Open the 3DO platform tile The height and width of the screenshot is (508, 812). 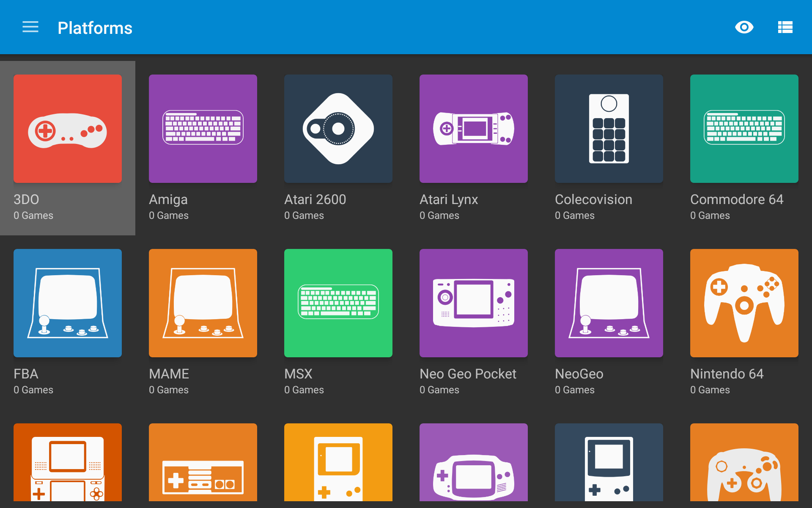pos(68,129)
